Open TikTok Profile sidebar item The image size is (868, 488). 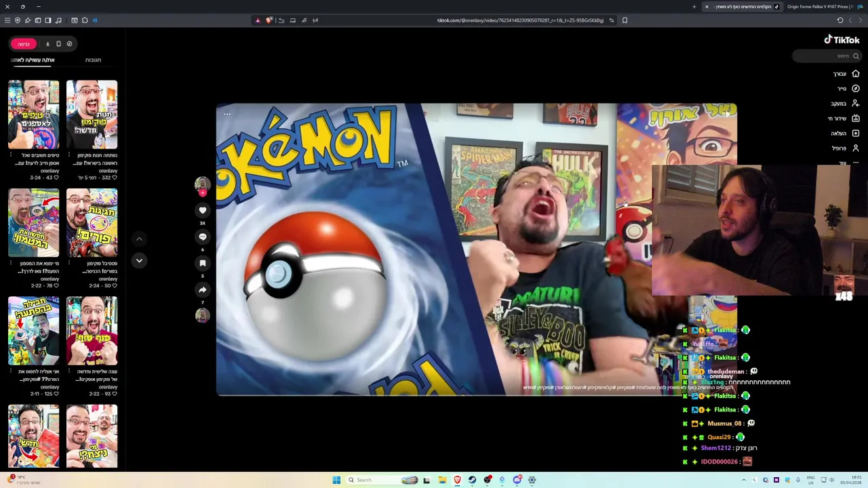click(x=846, y=148)
